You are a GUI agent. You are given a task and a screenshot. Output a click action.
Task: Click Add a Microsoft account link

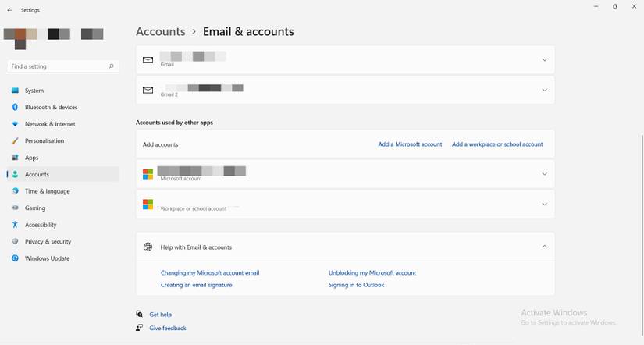(410, 144)
